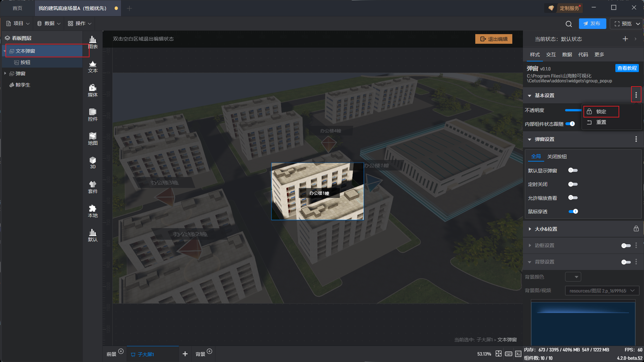
Task: Expand the 大小&位置 section
Action: tap(530, 229)
